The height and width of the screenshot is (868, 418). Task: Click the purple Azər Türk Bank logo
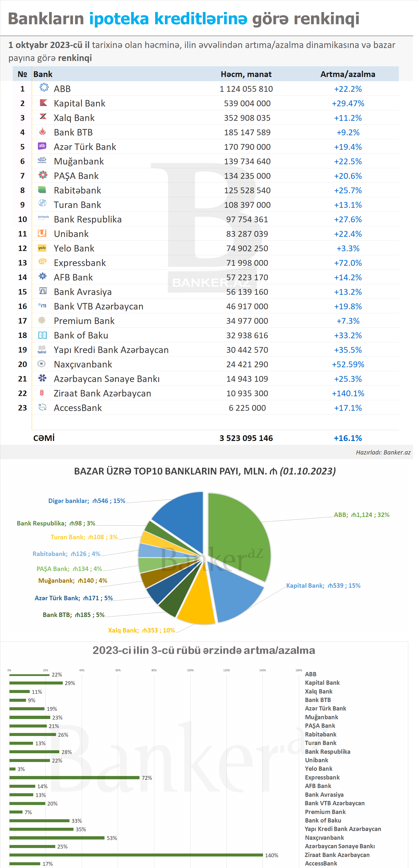pyautogui.click(x=42, y=146)
